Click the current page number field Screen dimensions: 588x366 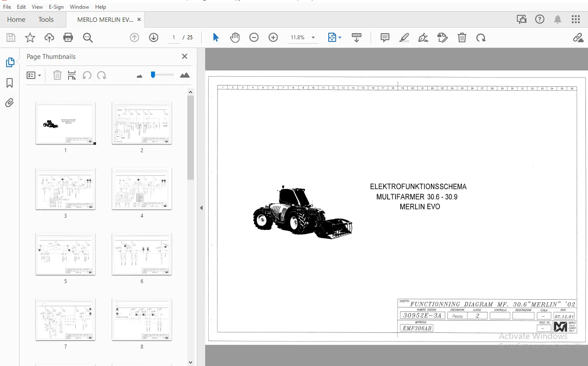pyautogui.click(x=174, y=38)
